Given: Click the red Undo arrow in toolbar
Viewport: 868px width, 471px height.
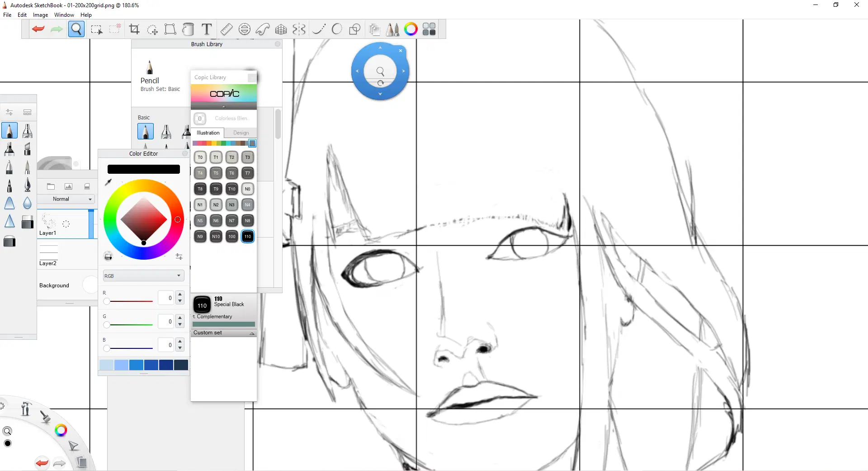Looking at the screenshot, I should 38,29.
